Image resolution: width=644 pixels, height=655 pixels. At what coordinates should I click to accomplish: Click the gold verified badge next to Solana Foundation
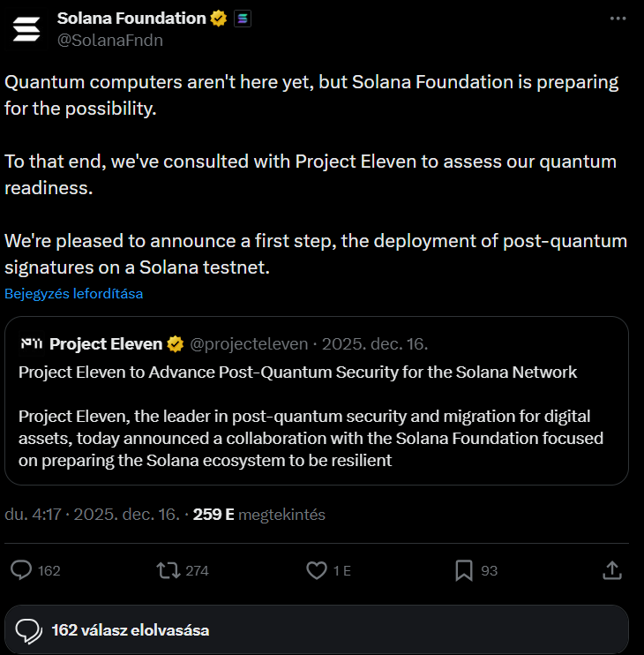click(218, 19)
